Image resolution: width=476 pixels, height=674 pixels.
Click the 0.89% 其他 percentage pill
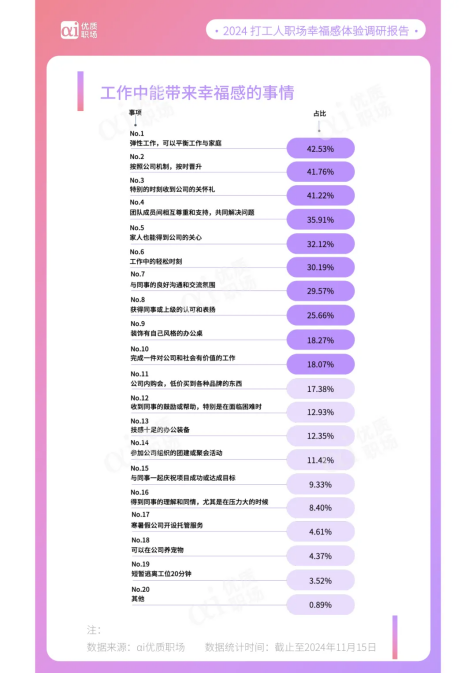tap(320, 605)
